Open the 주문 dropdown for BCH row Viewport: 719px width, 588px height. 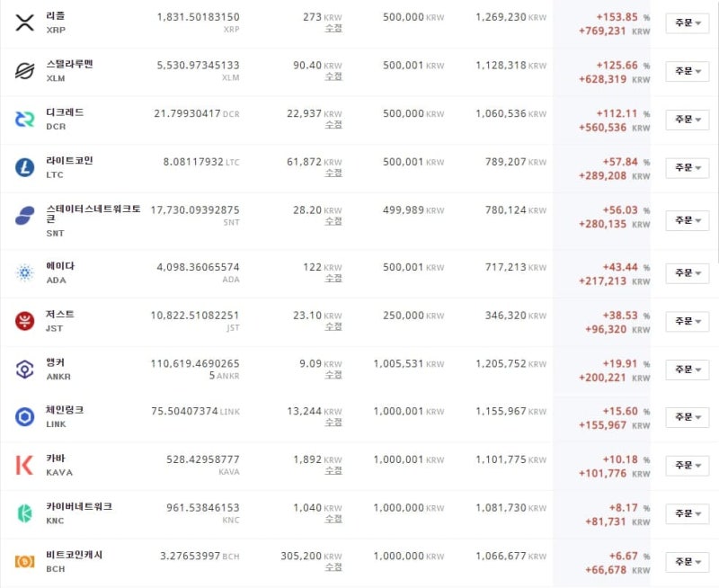pyautogui.click(x=688, y=562)
